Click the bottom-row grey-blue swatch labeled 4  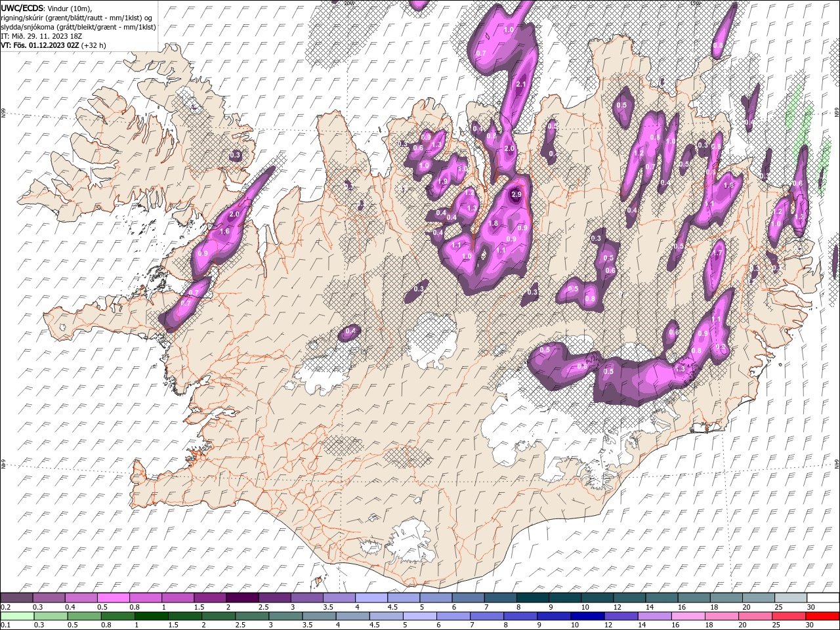tap(352, 616)
